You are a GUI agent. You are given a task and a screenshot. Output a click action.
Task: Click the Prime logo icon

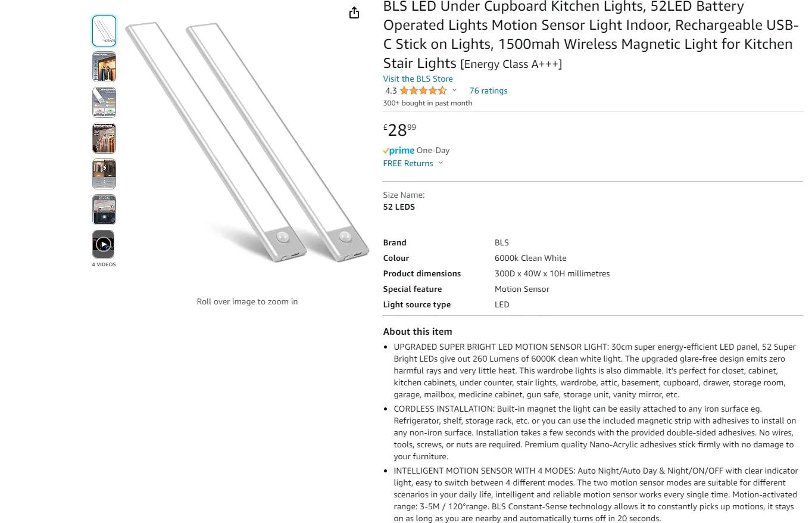tap(399, 151)
